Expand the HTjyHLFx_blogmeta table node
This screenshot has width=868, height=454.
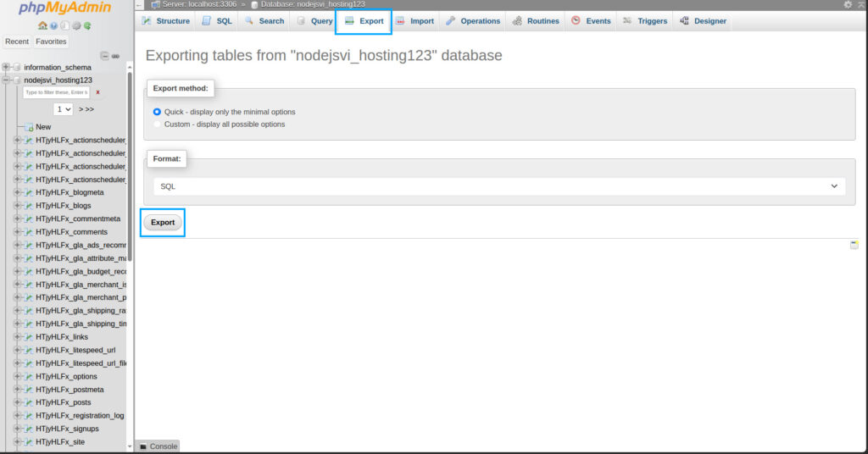pos(17,192)
